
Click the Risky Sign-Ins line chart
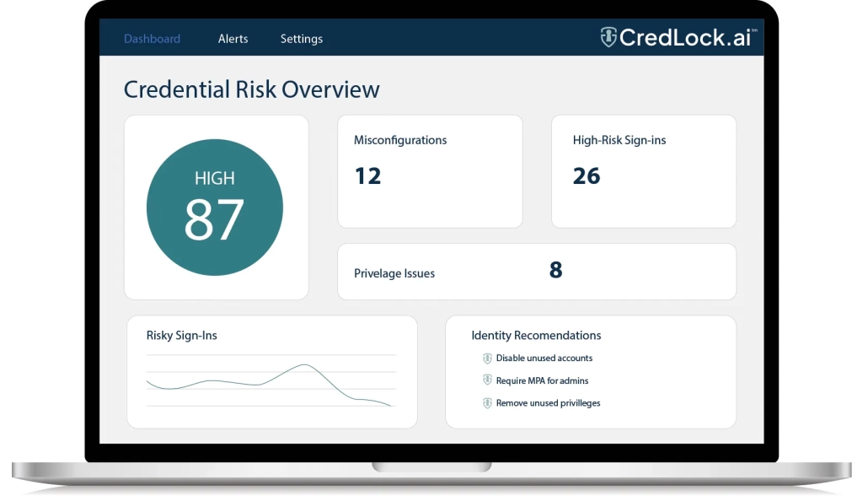[270, 384]
